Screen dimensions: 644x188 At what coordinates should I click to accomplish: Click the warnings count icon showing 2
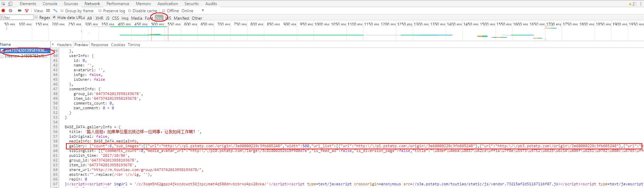click(632, 4)
